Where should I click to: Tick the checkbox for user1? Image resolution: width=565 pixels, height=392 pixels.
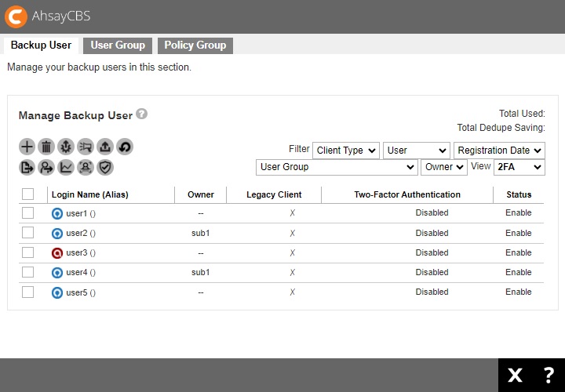point(28,213)
